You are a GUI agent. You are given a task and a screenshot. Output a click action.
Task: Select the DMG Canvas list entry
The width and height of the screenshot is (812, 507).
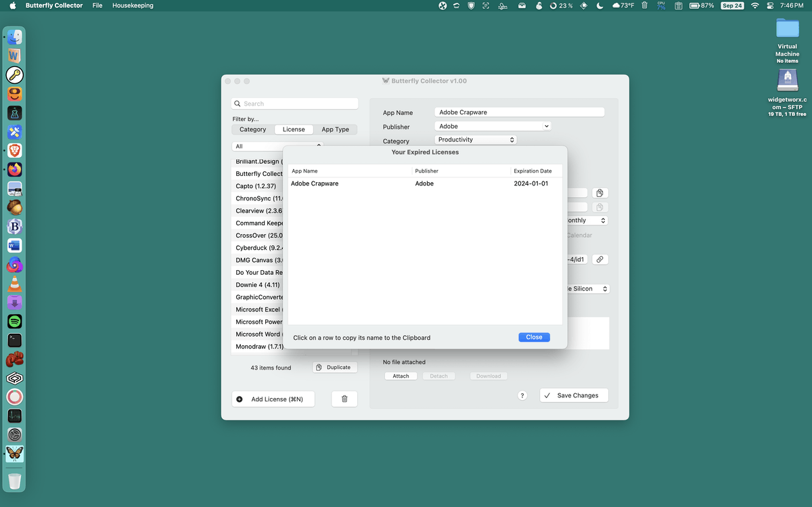click(257, 260)
